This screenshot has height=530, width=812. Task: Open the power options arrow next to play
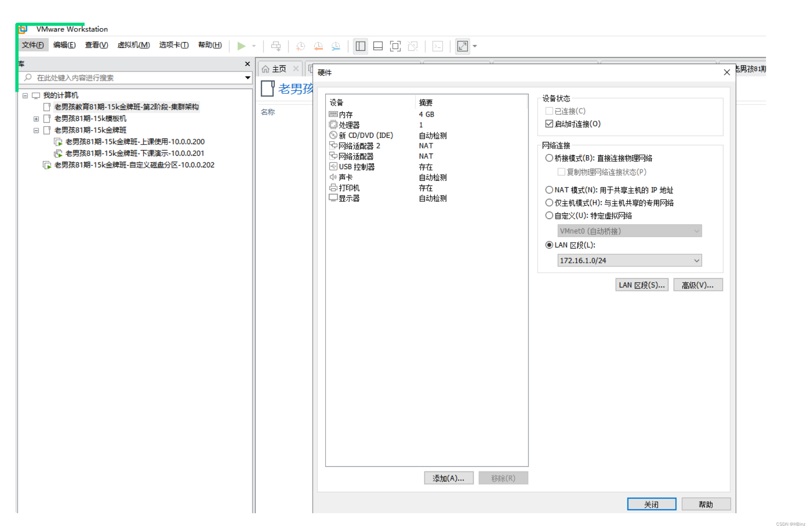[x=254, y=46]
